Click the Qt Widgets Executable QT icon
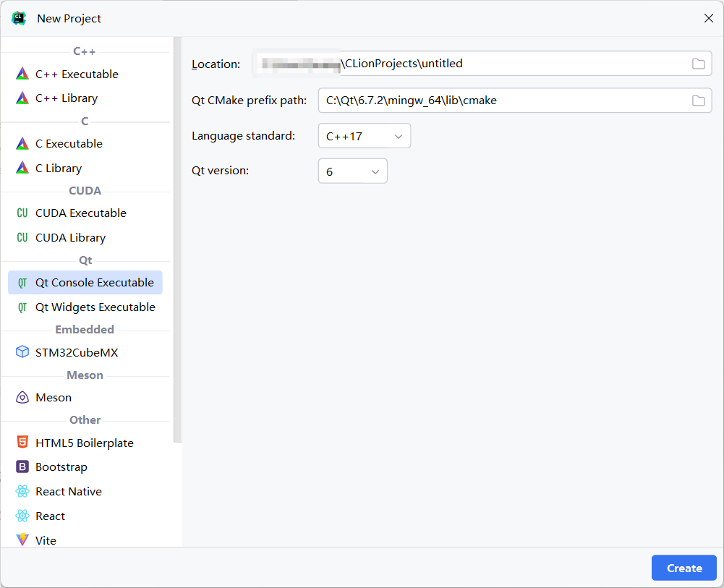Viewport: 724px width, 588px height. [x=22, y=307]
